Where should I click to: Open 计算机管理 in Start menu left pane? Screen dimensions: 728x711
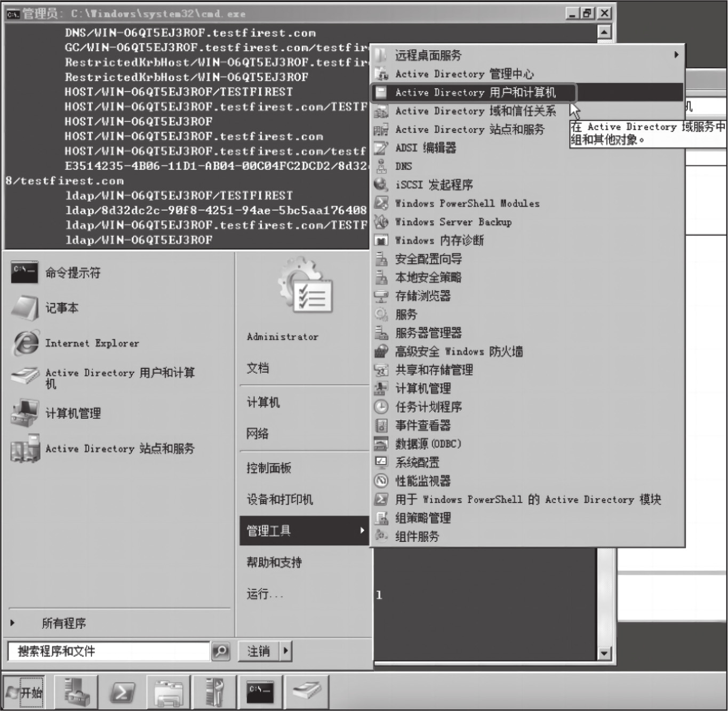pos(73,413)
